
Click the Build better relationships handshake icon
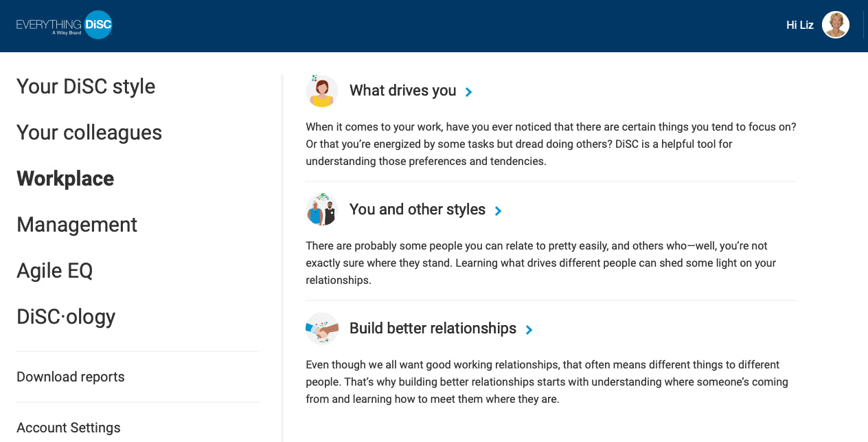click(x=321, y=329)
